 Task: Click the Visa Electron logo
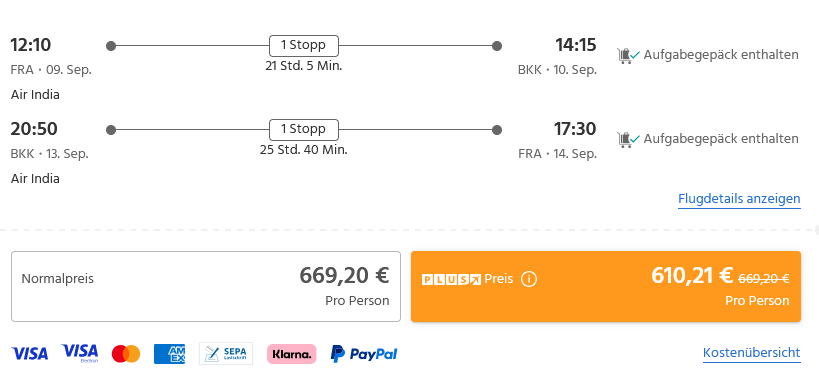(80, 353)
